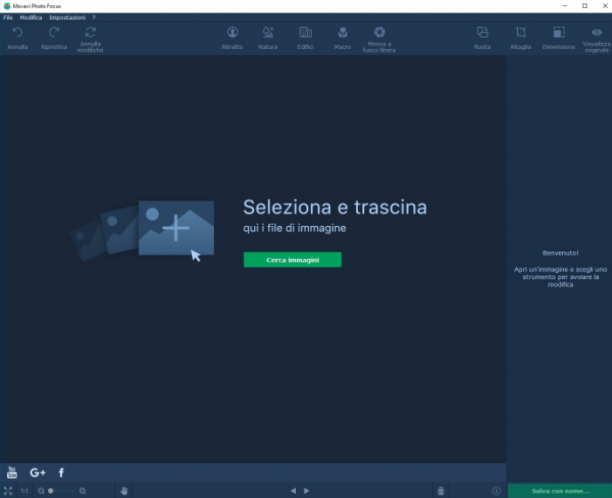Screen dimensions: 612x498
Task: Open the Dimensione resize tool
Action: point(559,38)
